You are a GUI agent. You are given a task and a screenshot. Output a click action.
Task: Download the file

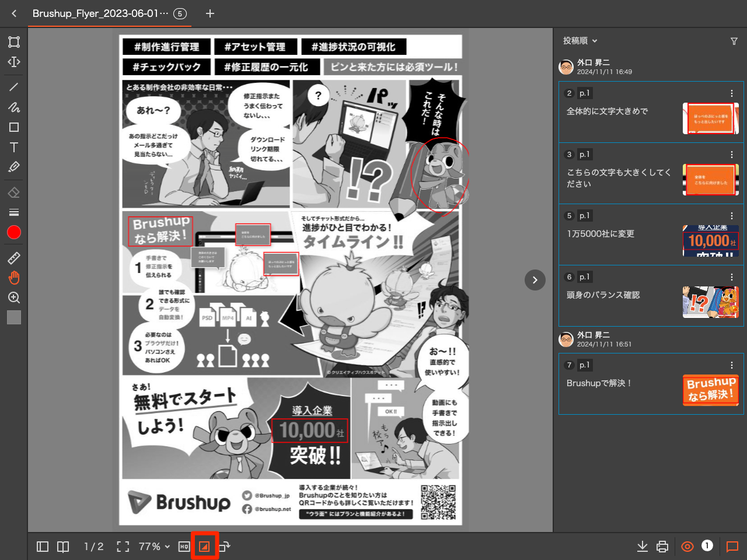(643, 547)
